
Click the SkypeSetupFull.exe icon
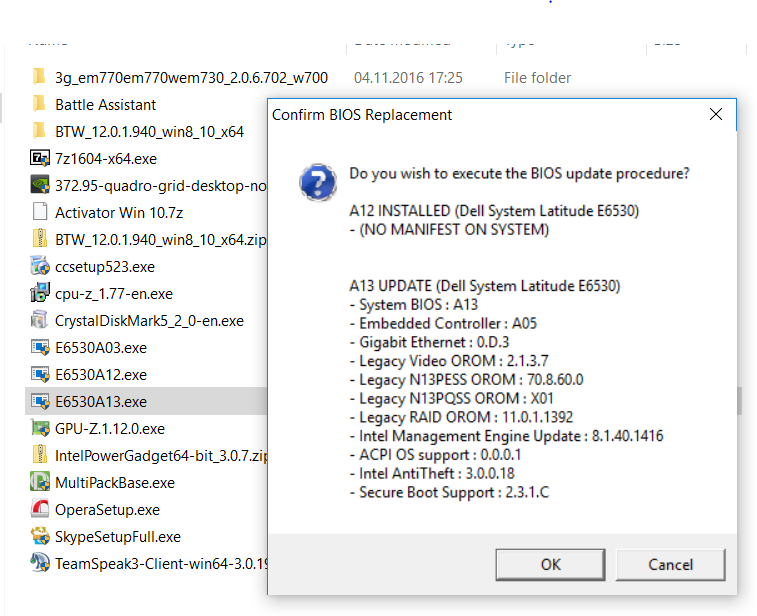[x=40, y=537]
